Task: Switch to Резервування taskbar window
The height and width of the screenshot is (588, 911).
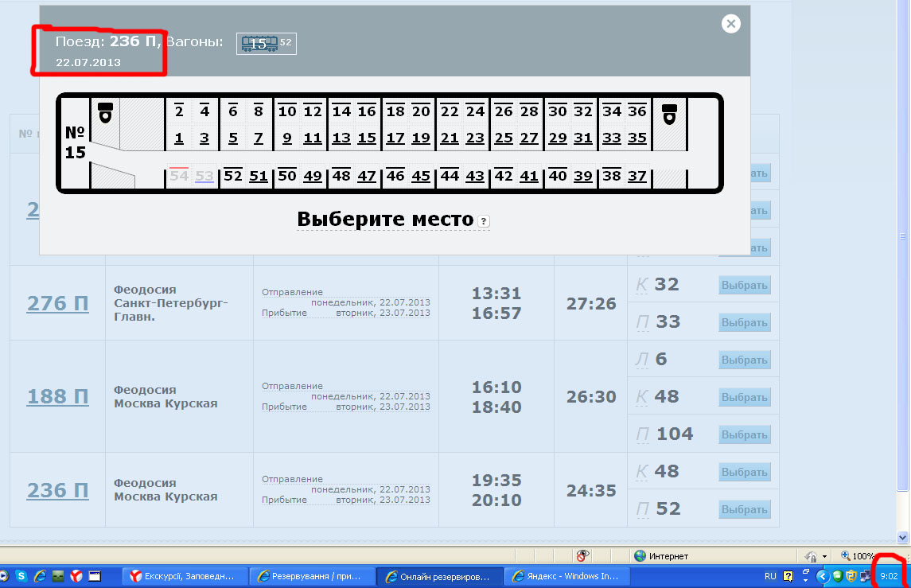Action: 312,575
